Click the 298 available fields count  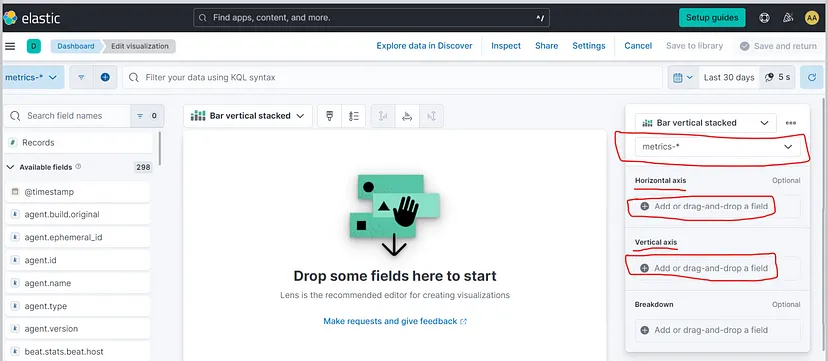coord(143,167)
